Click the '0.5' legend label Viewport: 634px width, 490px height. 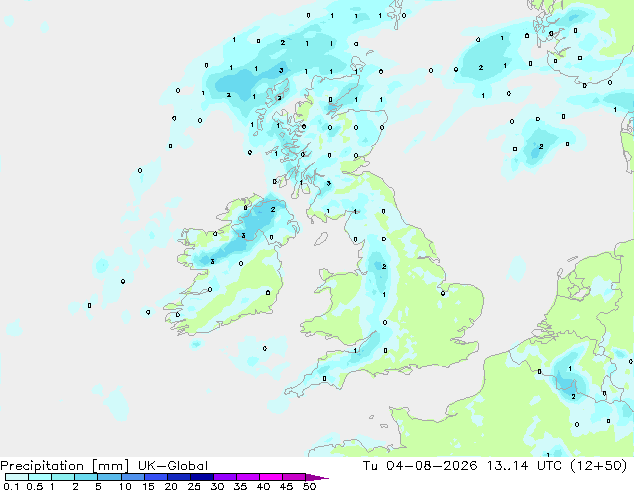[35, 486]
